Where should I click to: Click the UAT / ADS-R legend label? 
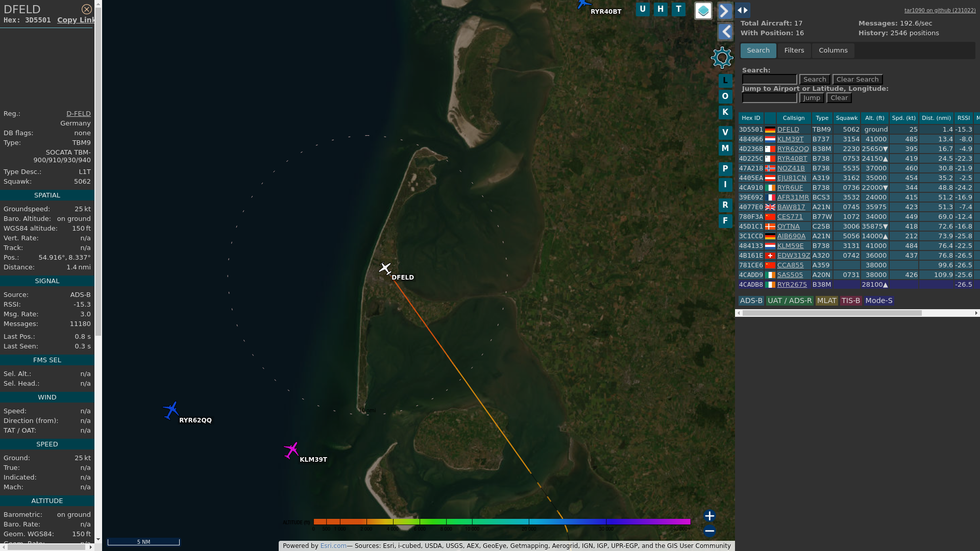click(x=790, y=301)
